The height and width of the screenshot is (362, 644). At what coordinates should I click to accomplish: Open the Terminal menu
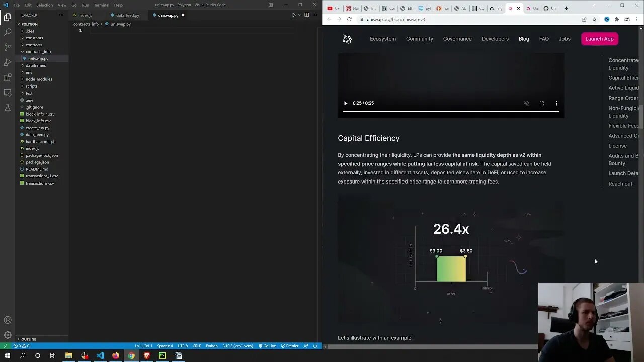pyautogui.click(x=101, y=5)
